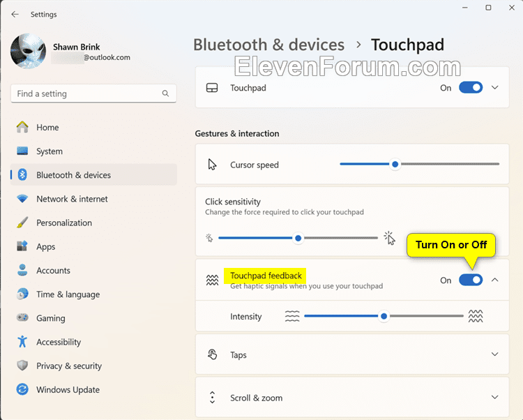
Task: Click the Accessibility figure icon
Action: tap(22, 342)
